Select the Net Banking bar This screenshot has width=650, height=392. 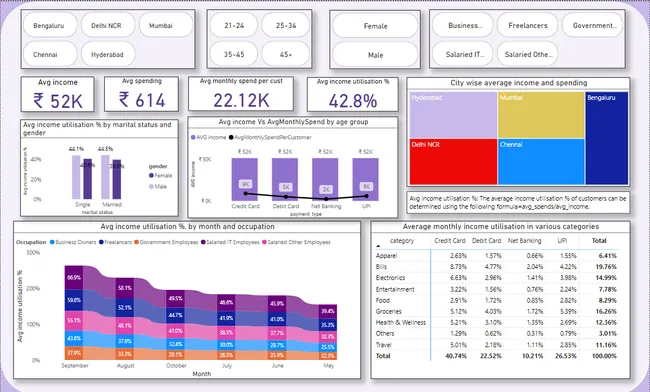click(325, 179)
